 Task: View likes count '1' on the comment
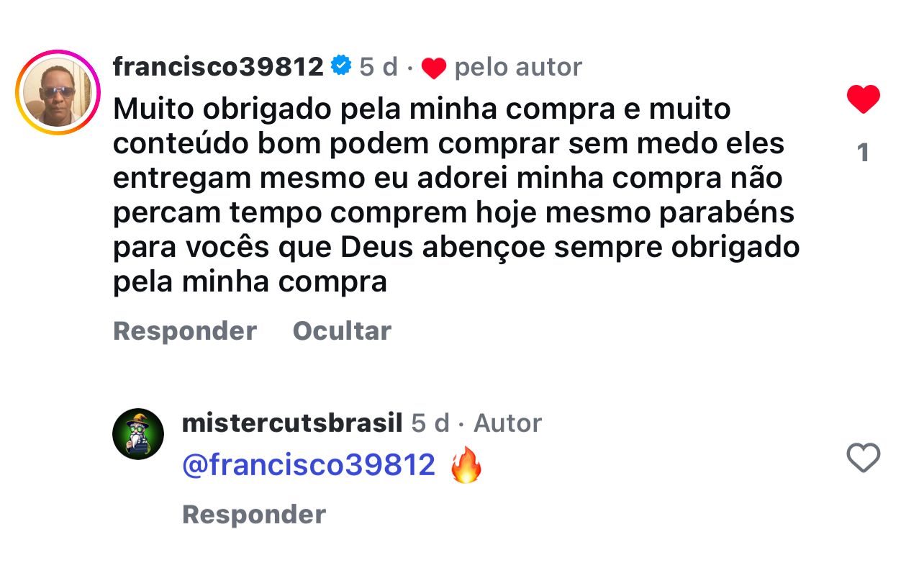point(863,153)
